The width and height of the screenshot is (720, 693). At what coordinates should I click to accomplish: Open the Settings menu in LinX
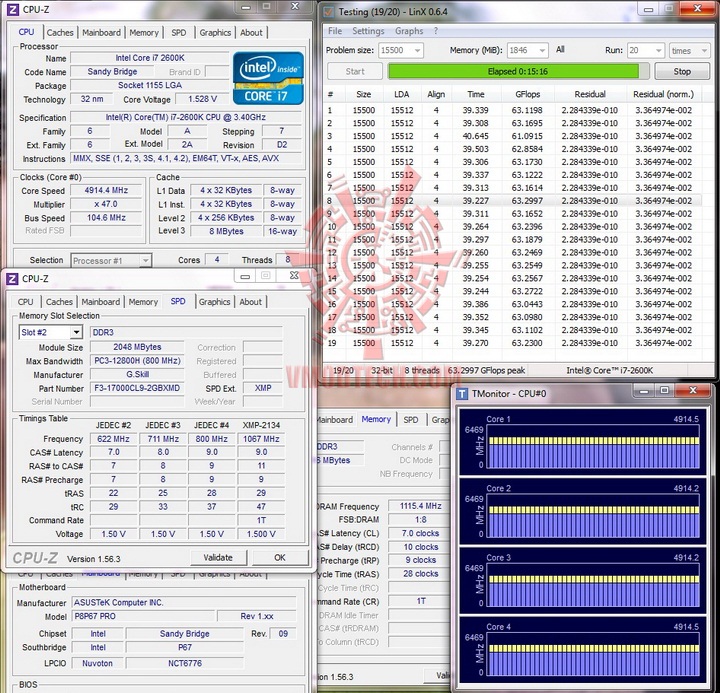tap(368, 31)
